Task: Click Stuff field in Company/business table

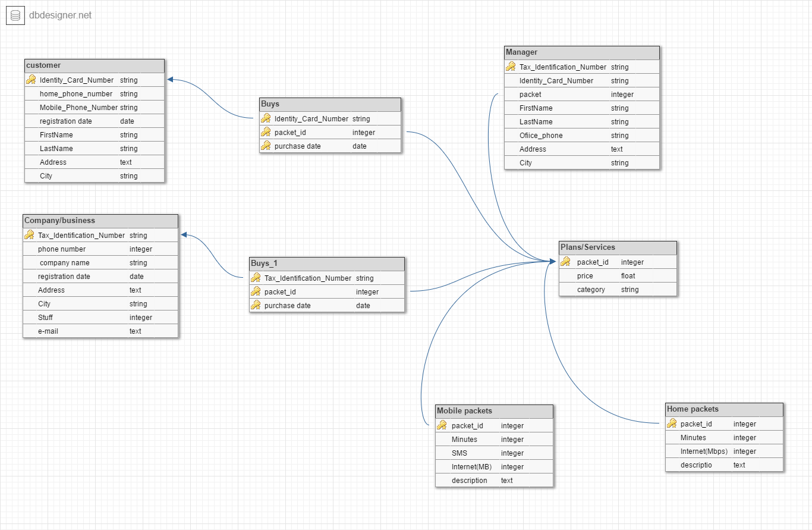Action: [100, 318]
